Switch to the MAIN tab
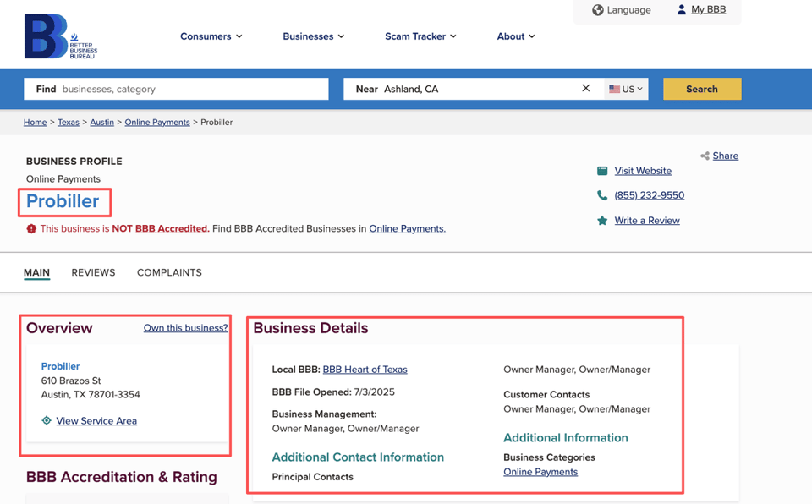This screenshot has height=504, width=812. tap(36, 272)
